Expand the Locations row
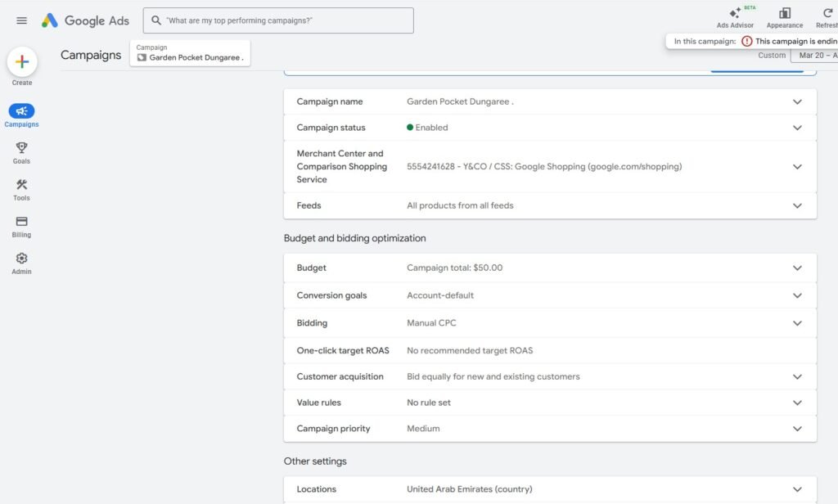 pos(797,489)
